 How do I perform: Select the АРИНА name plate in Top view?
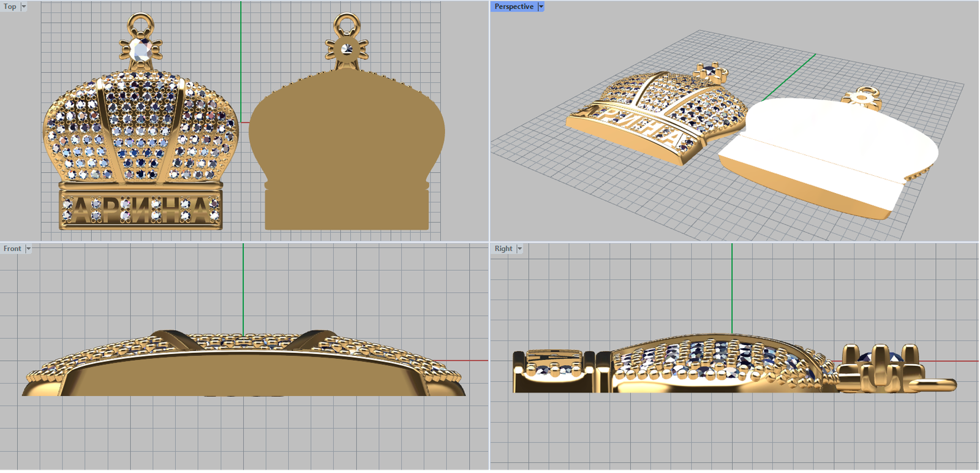click(x=141, y=210)
